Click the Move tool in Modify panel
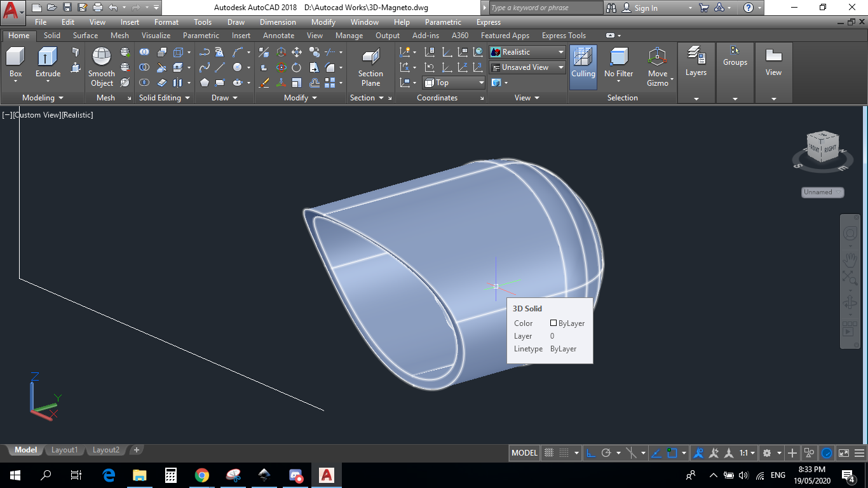Screen dimensions: 868x488 [296, 52]
